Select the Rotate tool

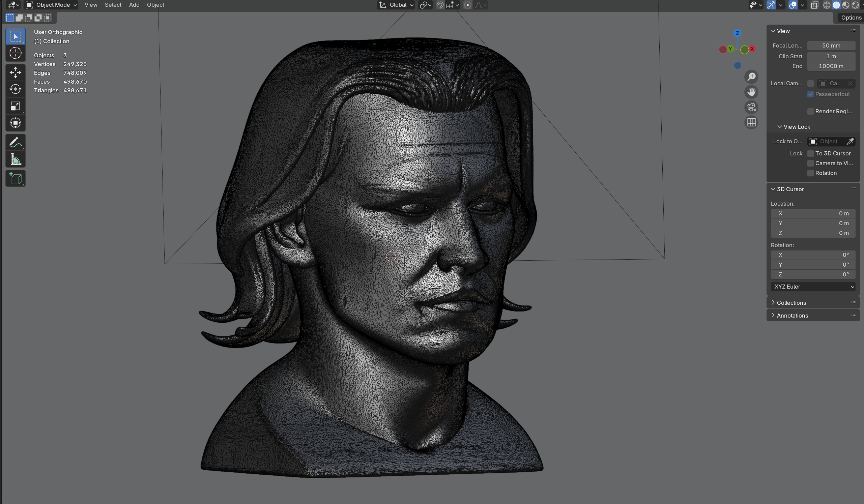click(16, 89)
